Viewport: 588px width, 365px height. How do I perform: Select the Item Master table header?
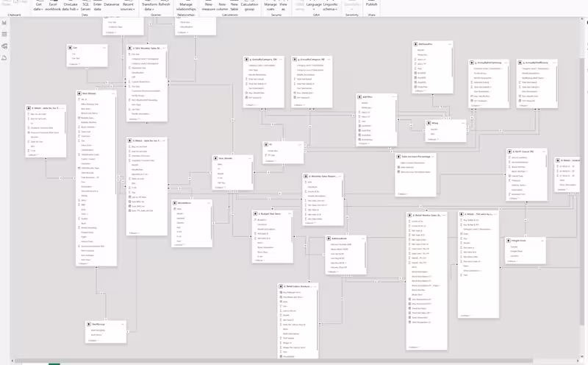click(x=96, y=93)
